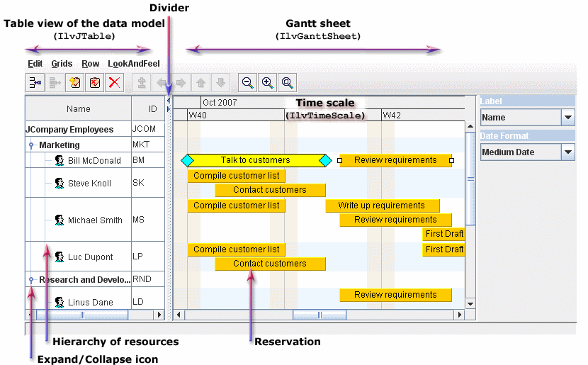Viewport: 588px width, 365px height.
Task: Open the Label dropdown showing Name
Action: pos(567,118)
